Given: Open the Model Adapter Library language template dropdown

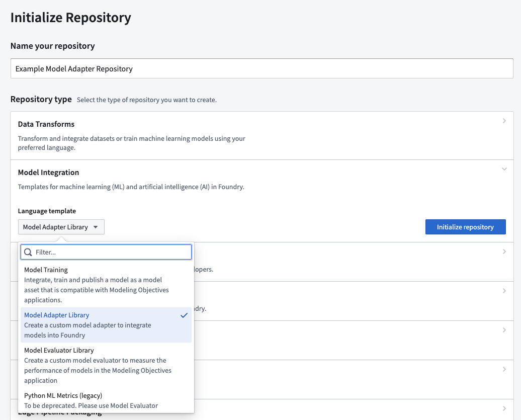Looking at the screenshot, I should click(x=61, y=227).
